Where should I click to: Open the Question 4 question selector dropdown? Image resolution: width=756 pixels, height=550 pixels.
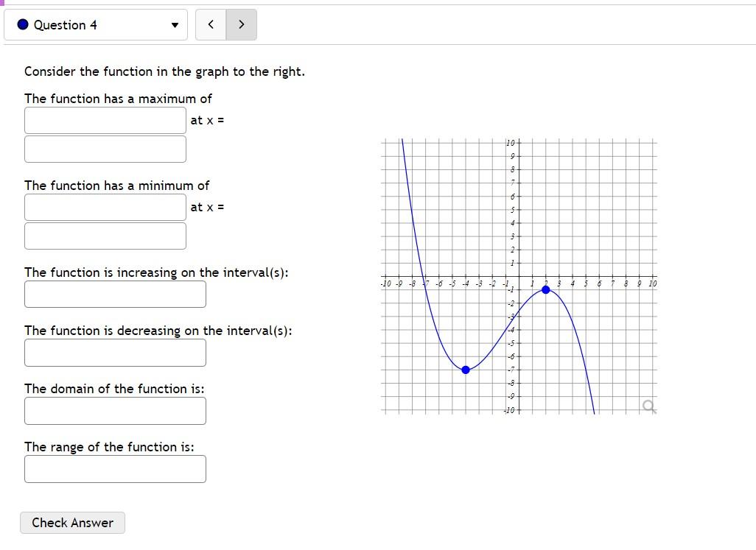(x=96, y=24)
